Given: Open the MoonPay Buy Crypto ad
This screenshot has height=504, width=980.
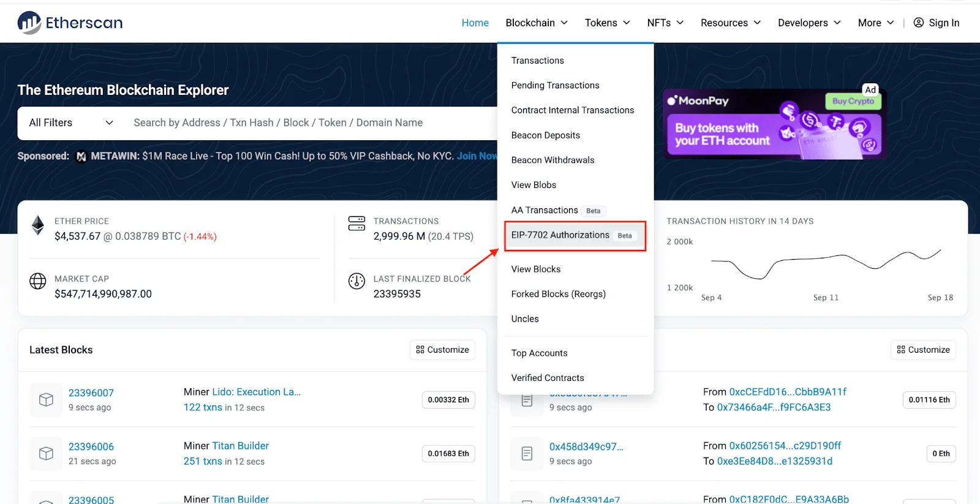Looking at the screenshot, I should tap(774, 124).
